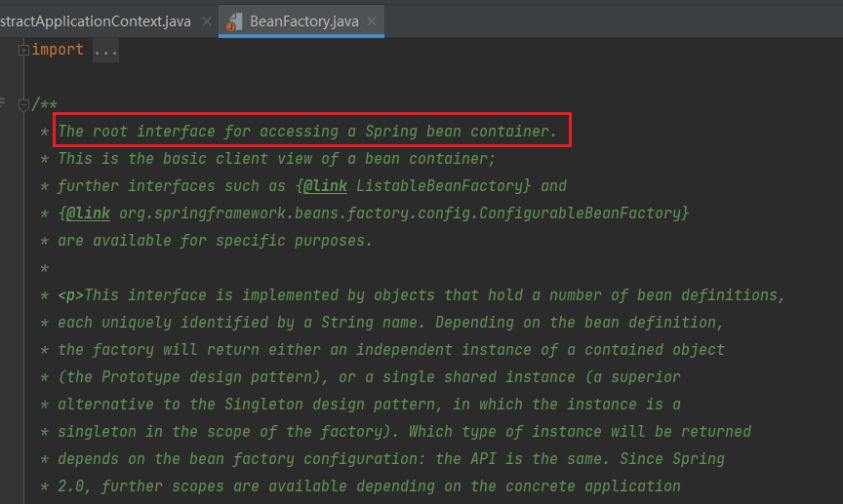This screenshot has height=504, width=843.
Task: Place cursor in the highlighted root interface line
Action: point(307,131)
